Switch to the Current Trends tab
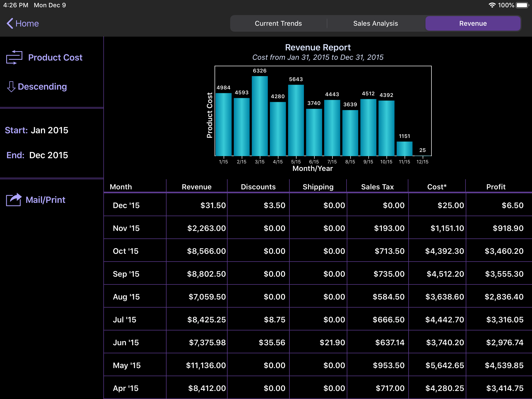Image resolution: width=532 pixels, height=399 pixels. point(278,23)
